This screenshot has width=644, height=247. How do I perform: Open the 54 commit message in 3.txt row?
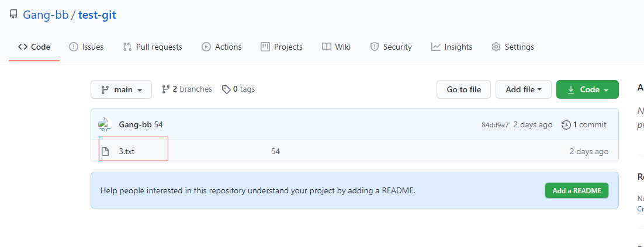click(275, 151)
